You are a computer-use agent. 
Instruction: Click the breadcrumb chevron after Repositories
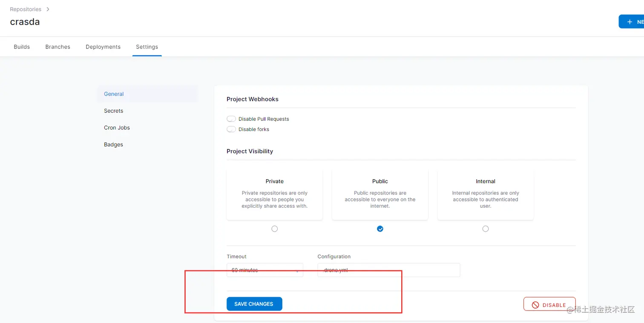(x=48, y=9)
